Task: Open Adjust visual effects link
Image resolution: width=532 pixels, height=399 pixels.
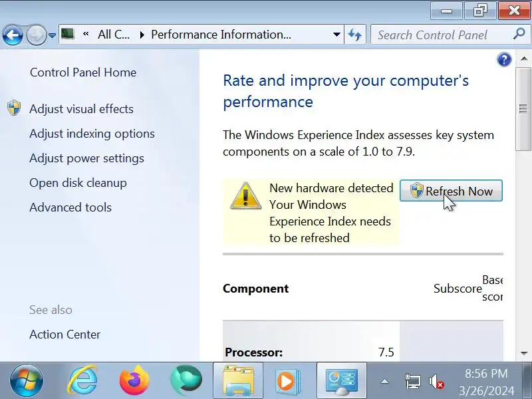Action: click(81, 109)
